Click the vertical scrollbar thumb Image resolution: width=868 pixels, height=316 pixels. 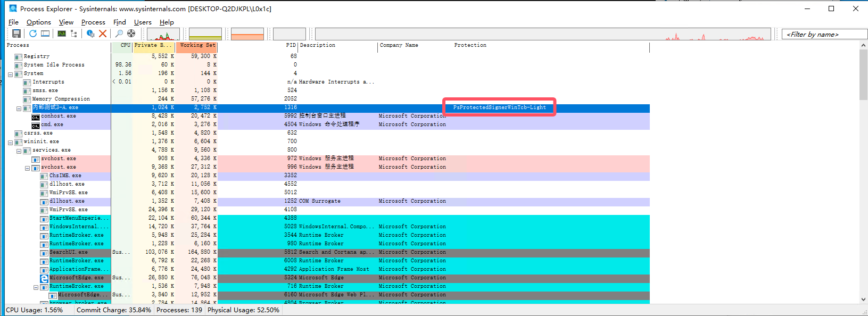pos(863,75)
